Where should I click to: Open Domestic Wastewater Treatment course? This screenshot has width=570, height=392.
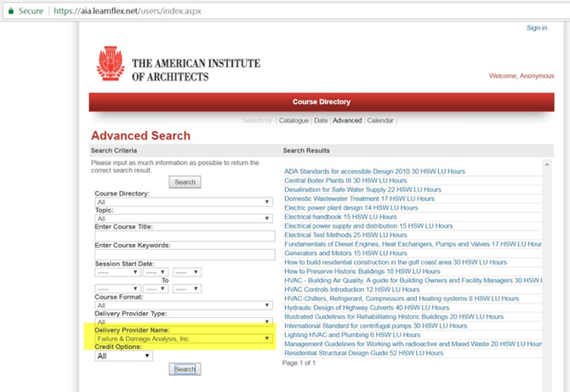coord(359,199)
